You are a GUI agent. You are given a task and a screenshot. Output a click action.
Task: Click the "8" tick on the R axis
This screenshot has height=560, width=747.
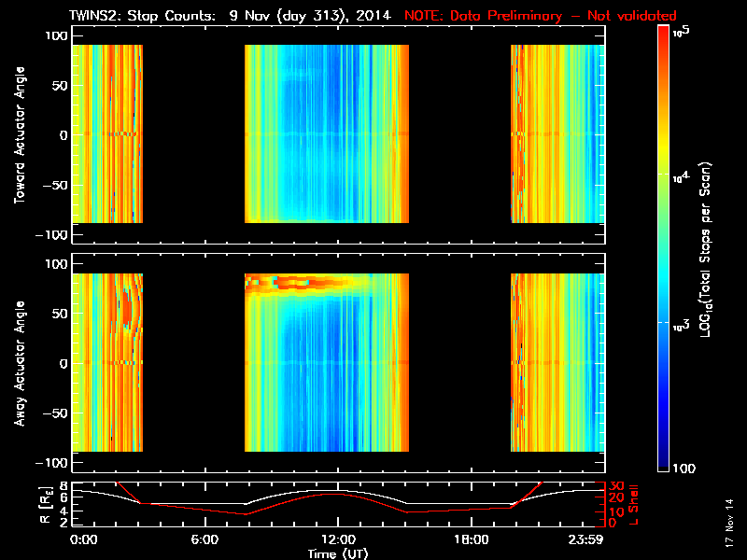63,486
